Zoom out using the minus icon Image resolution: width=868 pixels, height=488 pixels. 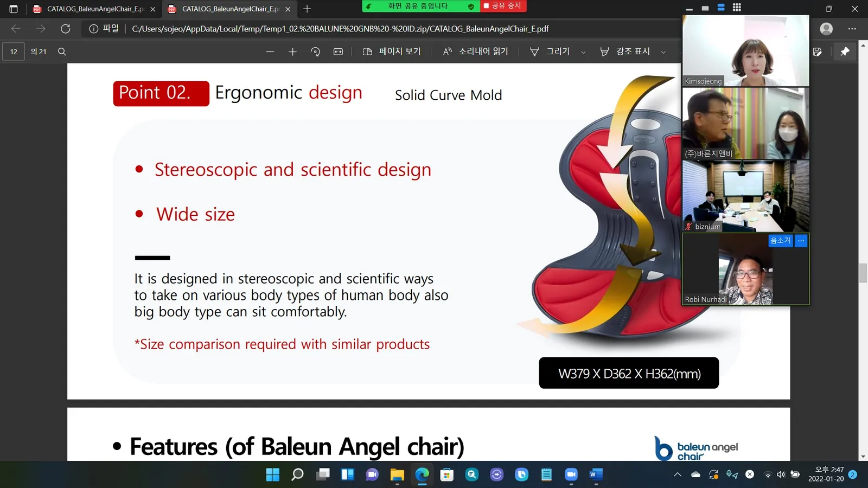(x=270, y=52)
